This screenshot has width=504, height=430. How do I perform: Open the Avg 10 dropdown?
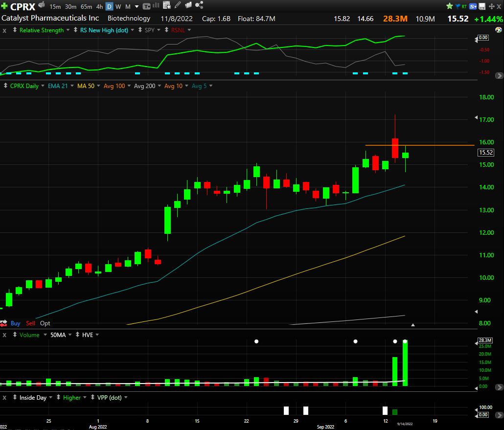(187, 86)
